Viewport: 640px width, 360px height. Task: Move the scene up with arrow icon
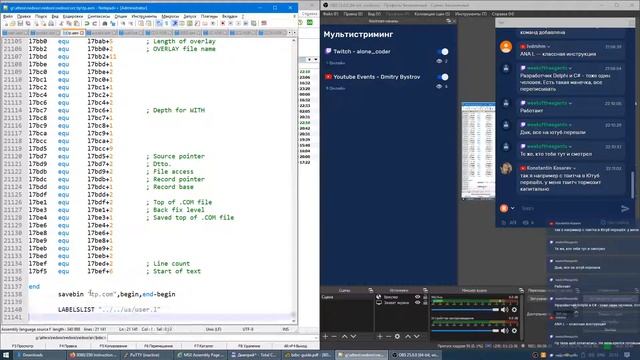tap(344, 336)
